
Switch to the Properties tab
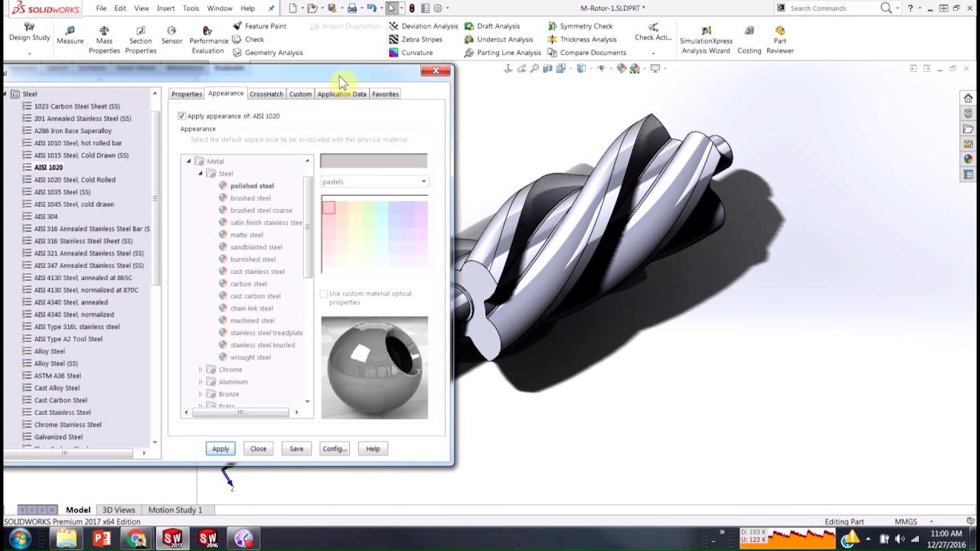click(187, 94)
